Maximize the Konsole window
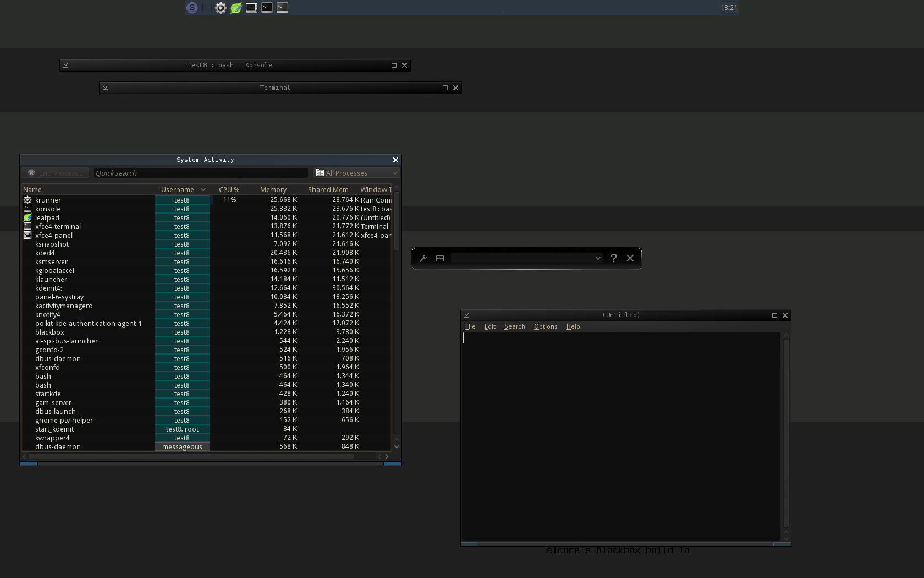This screenshot has height=578, width=924. pos(394,65)
